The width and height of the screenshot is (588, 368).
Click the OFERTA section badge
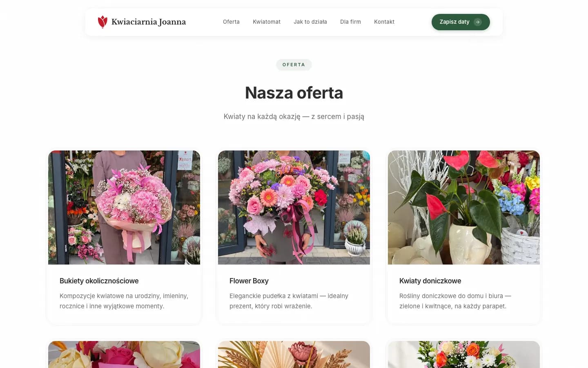coord(294,65)
